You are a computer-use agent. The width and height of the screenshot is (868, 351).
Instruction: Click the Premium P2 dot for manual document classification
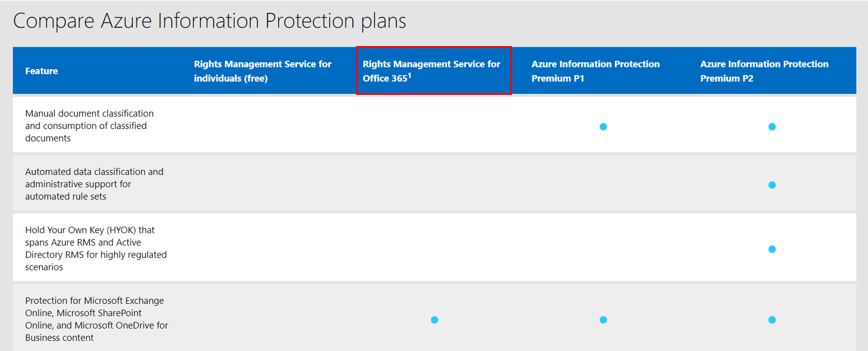click(772, 127)
